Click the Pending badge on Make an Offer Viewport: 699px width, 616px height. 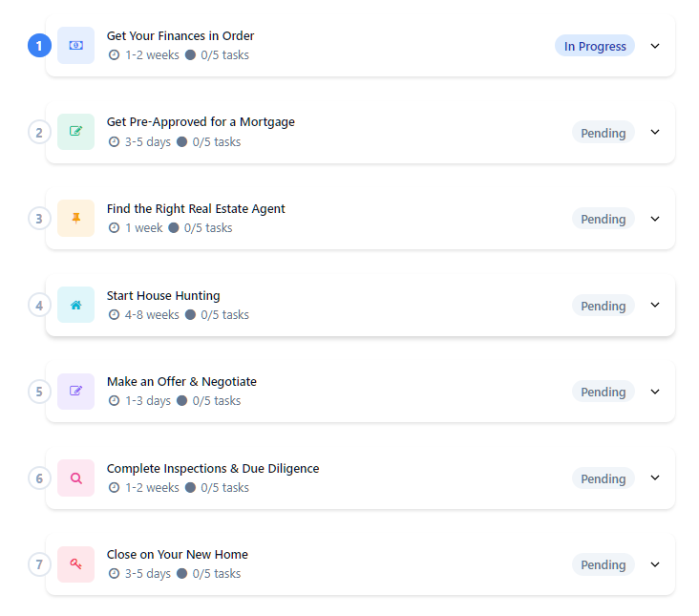coord(603,392)
